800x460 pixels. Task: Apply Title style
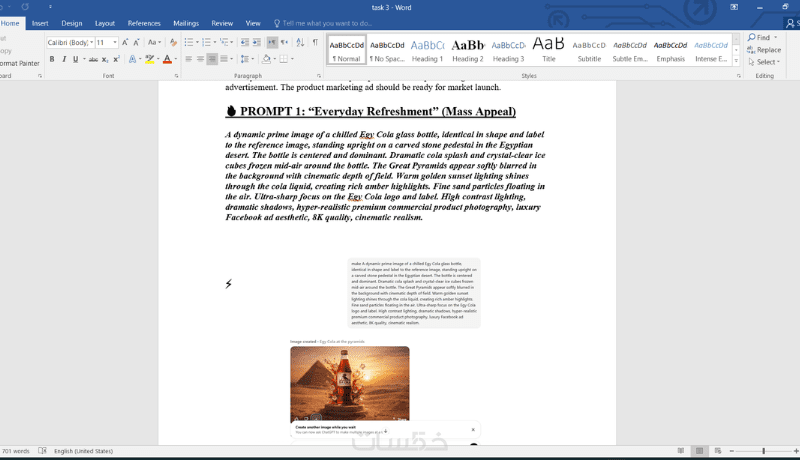pyautogui.click(x=548, y=50)
